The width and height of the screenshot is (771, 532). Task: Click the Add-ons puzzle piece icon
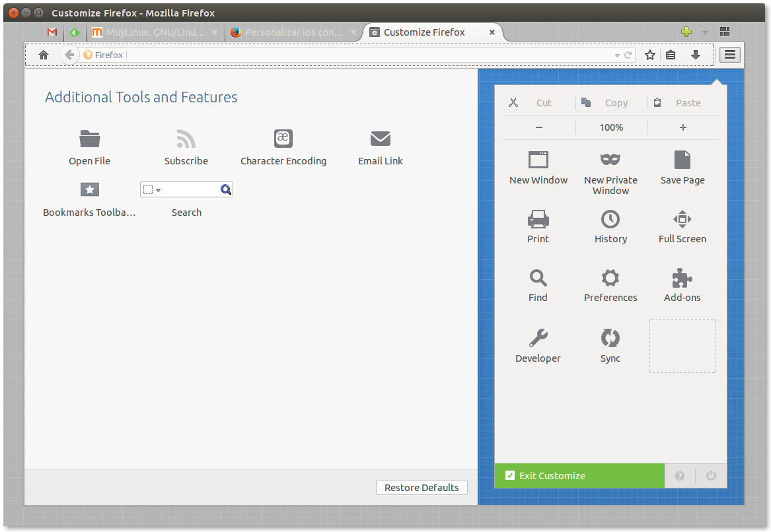682,278
